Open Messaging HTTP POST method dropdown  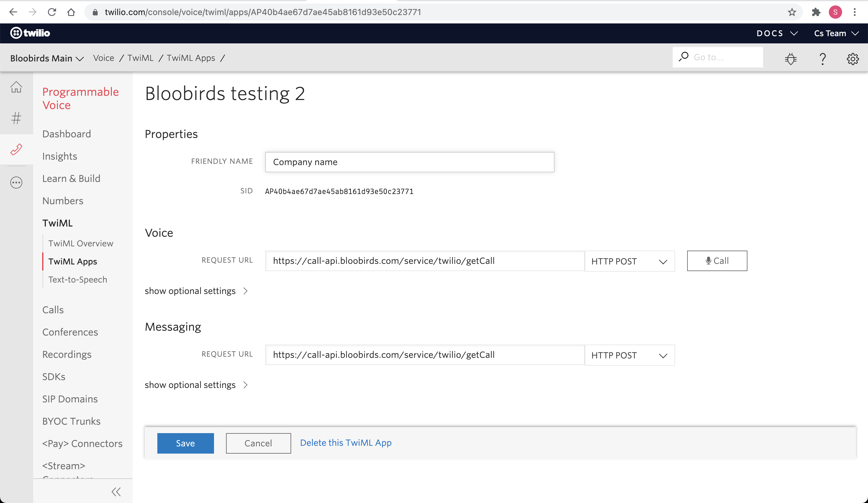point(630,355)
